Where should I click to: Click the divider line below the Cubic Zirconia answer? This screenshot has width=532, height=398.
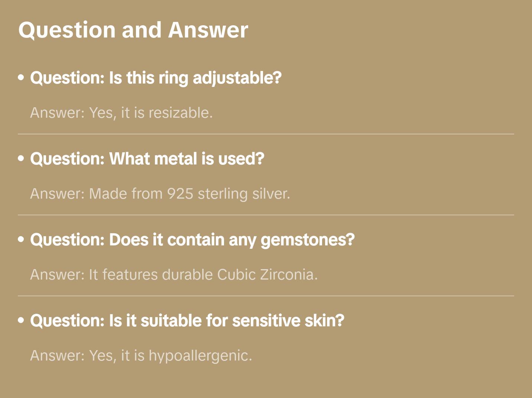[x=266, y=296]
